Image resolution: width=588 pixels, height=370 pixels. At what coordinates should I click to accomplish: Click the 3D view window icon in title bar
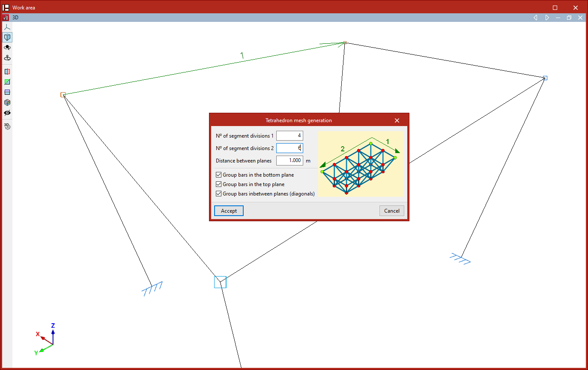pyautogui.click(x=6, y=18)
